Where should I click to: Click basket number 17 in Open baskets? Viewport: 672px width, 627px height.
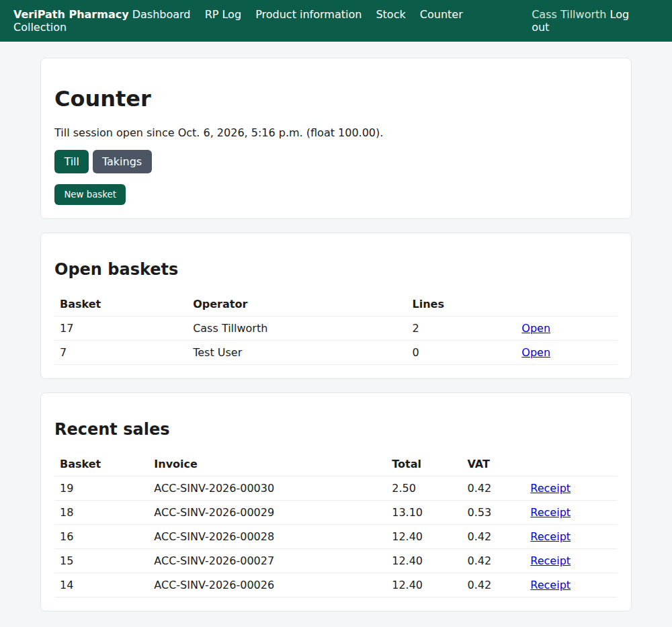click(67, 329)
